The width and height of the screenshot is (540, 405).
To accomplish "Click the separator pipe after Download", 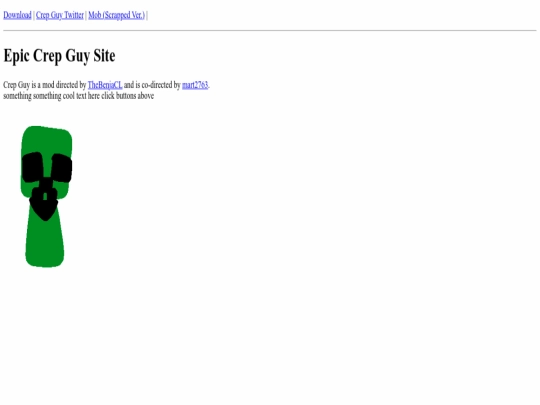I will point(34,15).
